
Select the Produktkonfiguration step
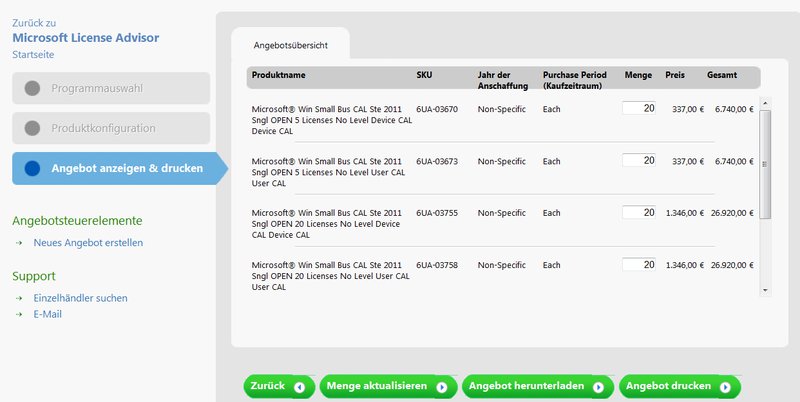click(x=111, y=128)
